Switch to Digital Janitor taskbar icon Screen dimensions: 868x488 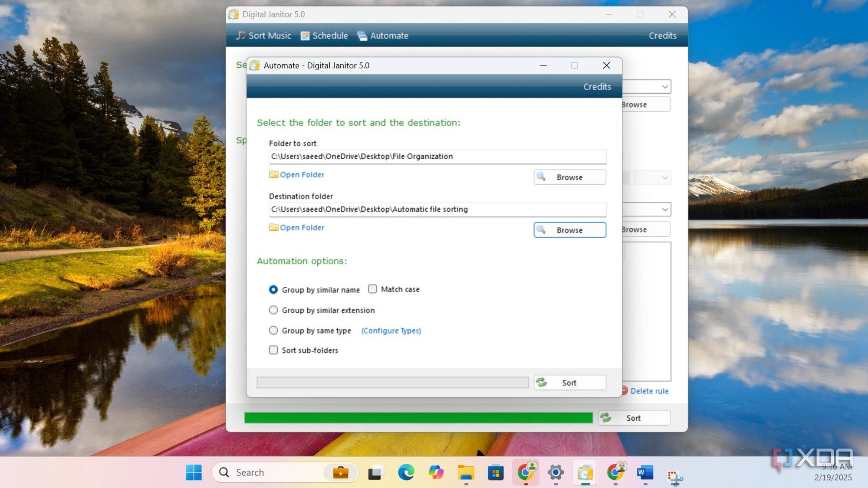tap(585, 472)
